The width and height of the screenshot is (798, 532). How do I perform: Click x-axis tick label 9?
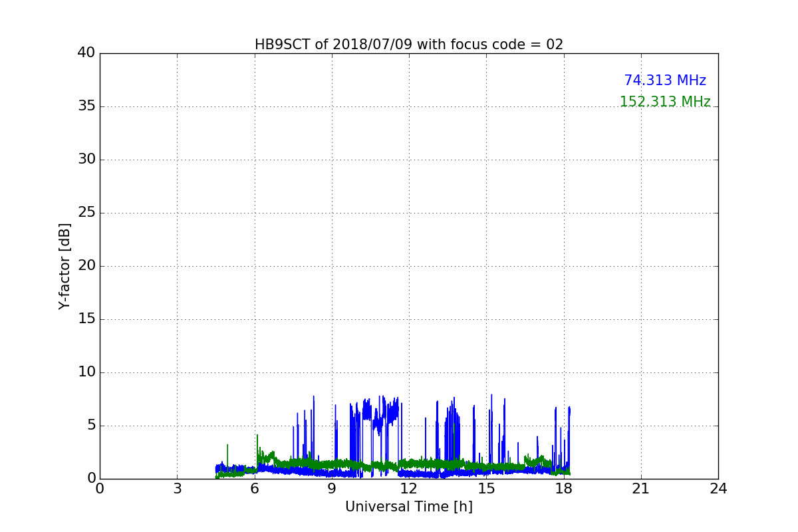pyautogui.click(x=332, y=489)
